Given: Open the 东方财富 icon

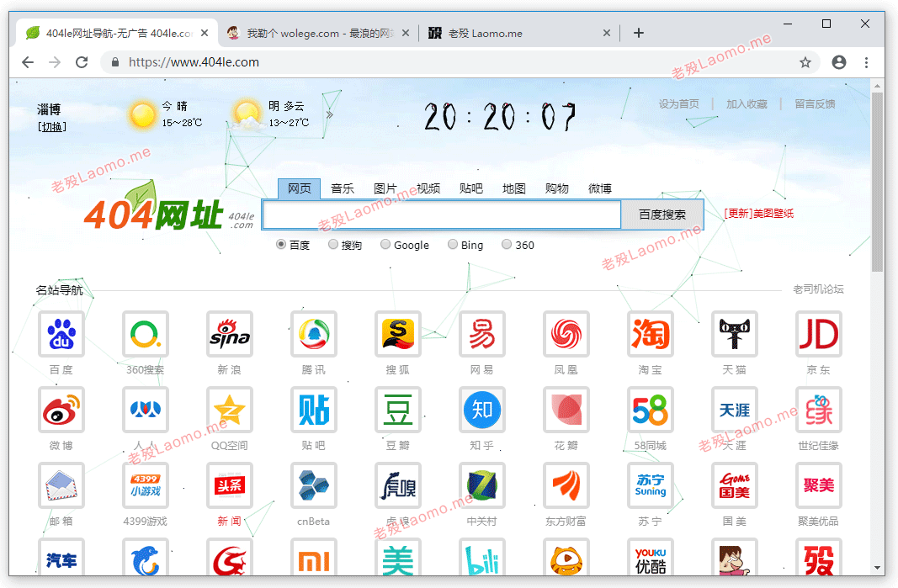Looking at the screenshot, I should (566, 485).
